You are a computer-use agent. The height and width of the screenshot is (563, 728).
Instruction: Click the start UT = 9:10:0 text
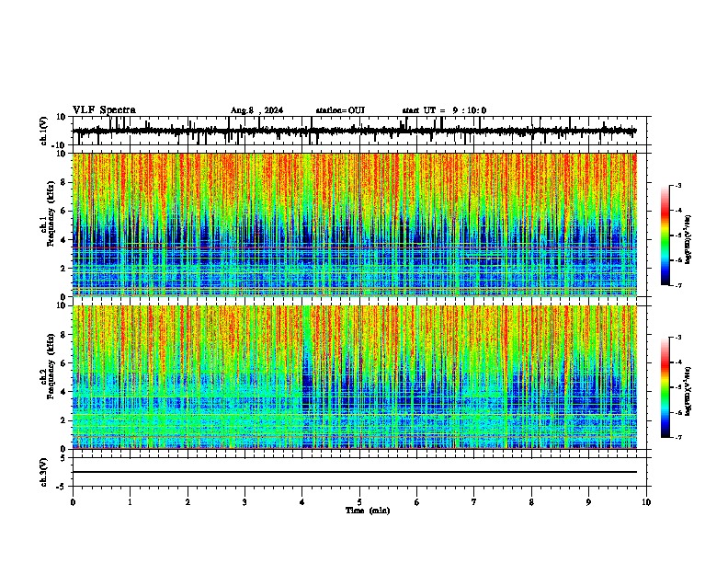[x=444, y=110]
